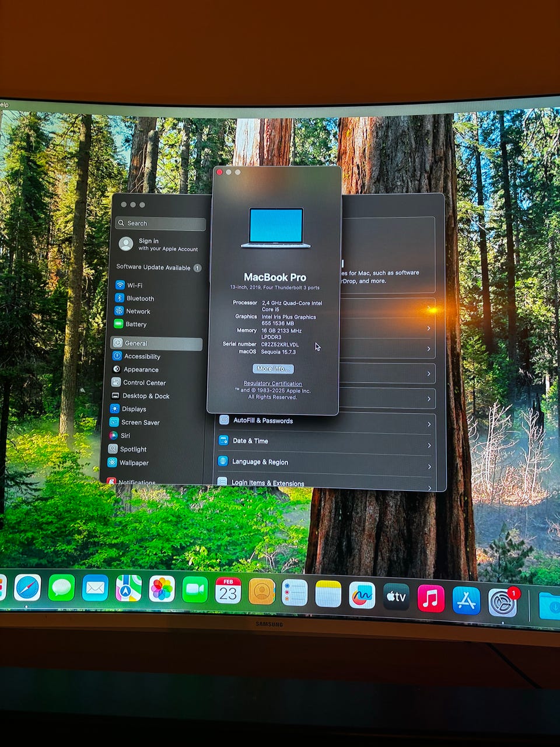
Task: Click the Apple TV Dock icon
Action: (396, 597)
